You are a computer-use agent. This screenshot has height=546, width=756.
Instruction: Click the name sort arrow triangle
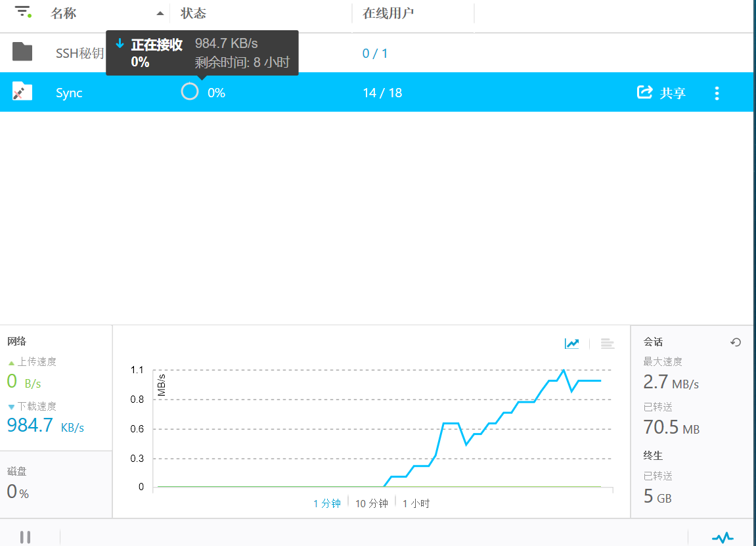(x=160, y=14)
